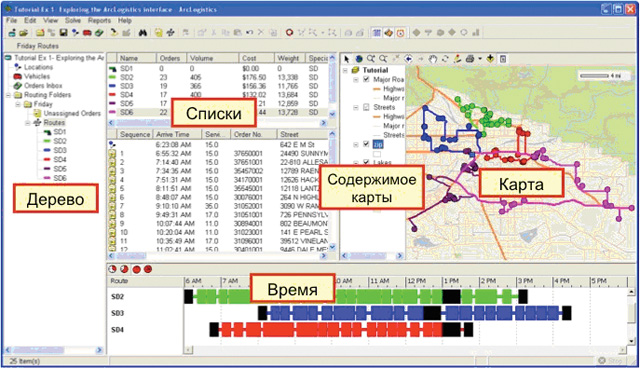
Task: Click the full extent globe icon
Action: [x=359, y=59]
